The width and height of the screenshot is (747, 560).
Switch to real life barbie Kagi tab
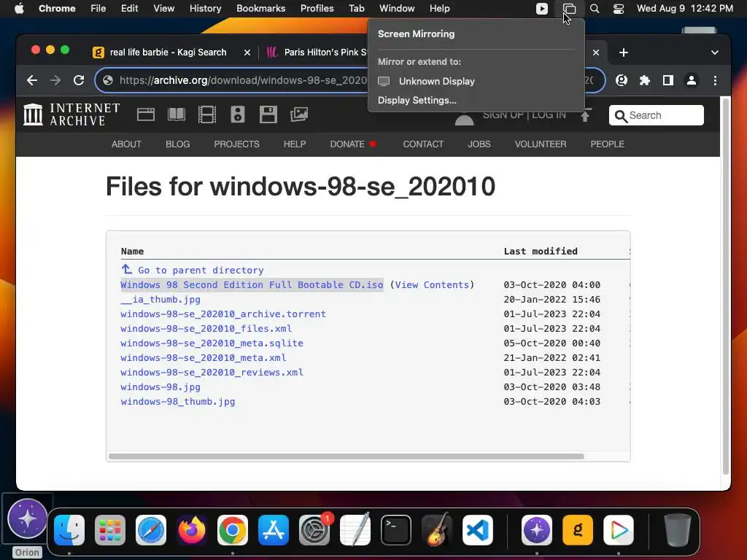(169, 52)
